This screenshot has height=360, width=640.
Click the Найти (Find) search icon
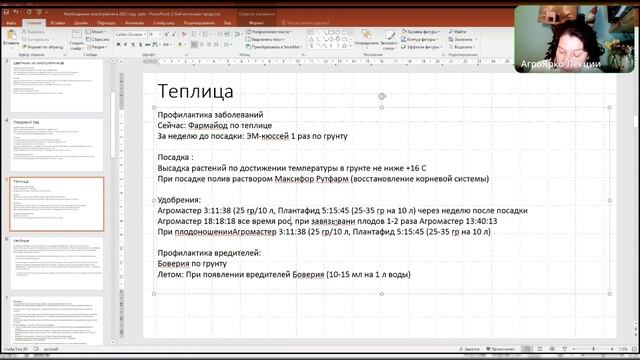coord(451,31)
